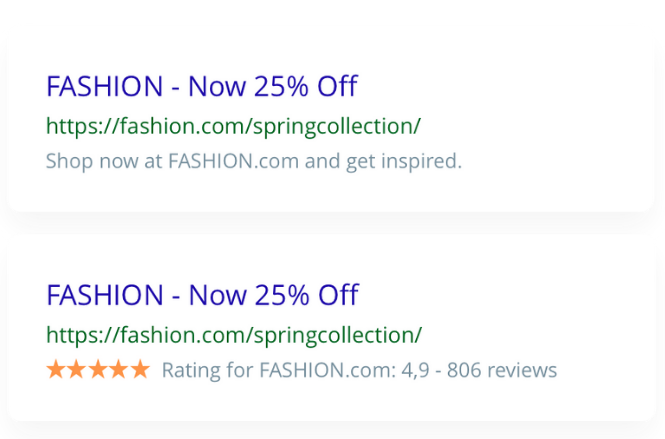
Task: Click the "4,9" rating score
Action: [415, 370]
